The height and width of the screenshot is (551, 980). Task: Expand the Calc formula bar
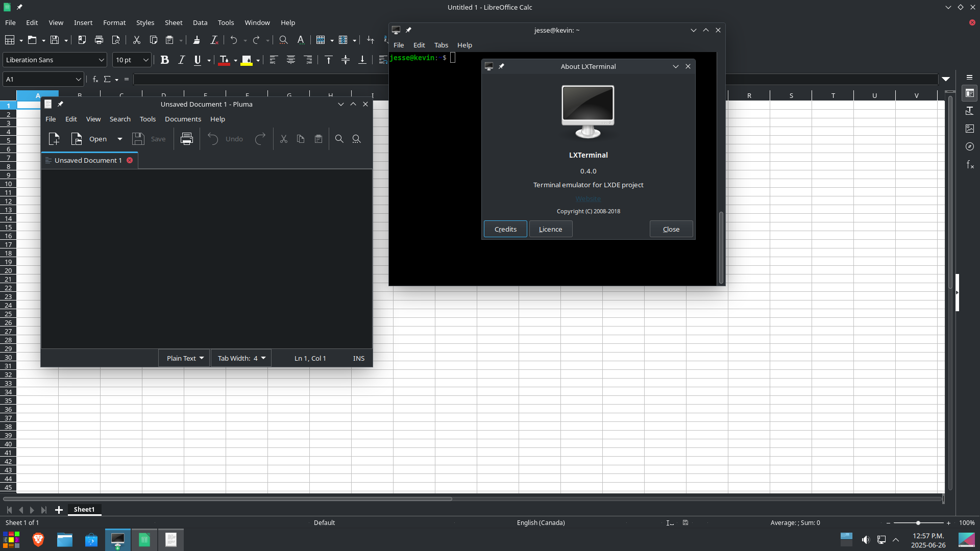946,79
